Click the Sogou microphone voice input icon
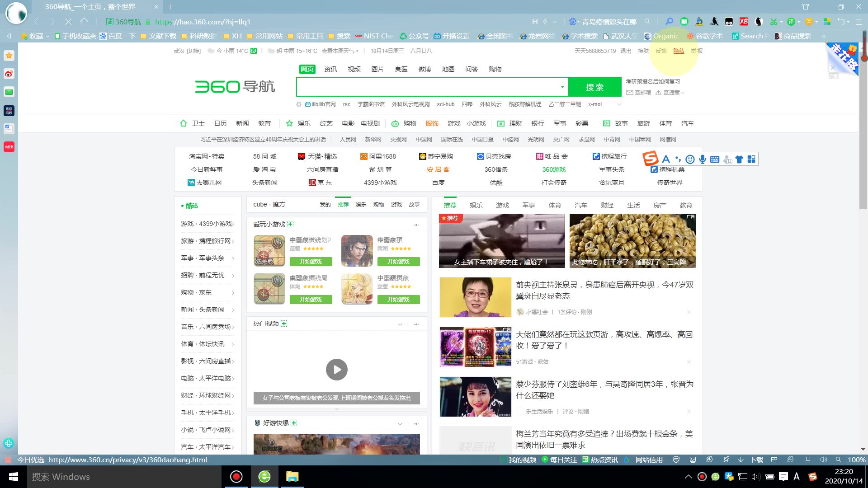 point(702,159)
